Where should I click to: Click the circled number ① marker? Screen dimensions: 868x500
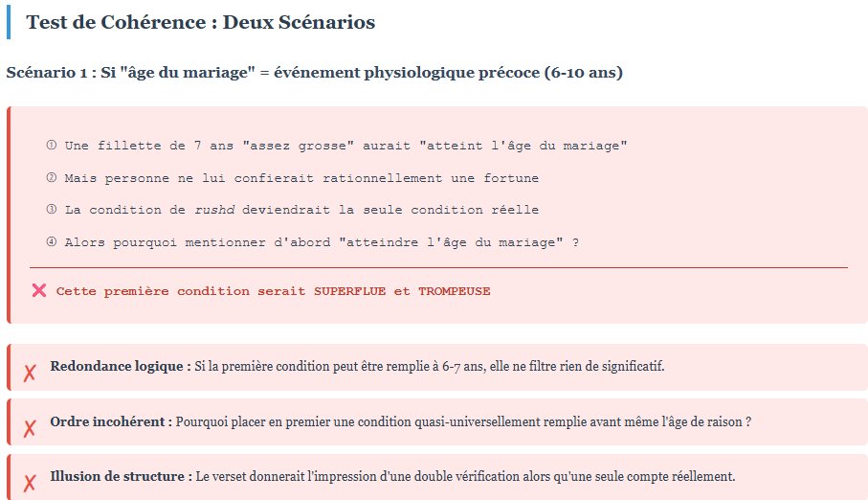[x=51, y=146]
